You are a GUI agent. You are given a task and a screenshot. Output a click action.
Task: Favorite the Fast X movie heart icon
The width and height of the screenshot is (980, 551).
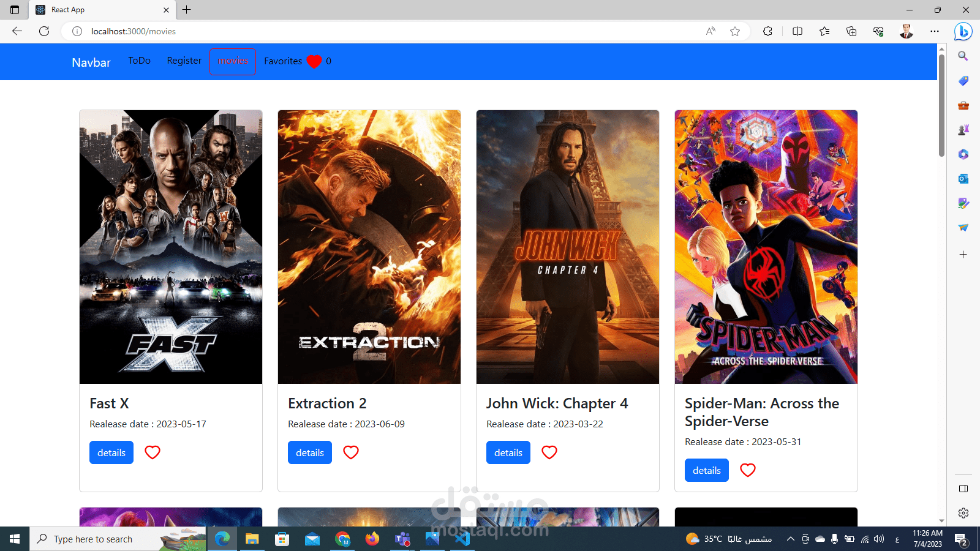coord(153,452)
